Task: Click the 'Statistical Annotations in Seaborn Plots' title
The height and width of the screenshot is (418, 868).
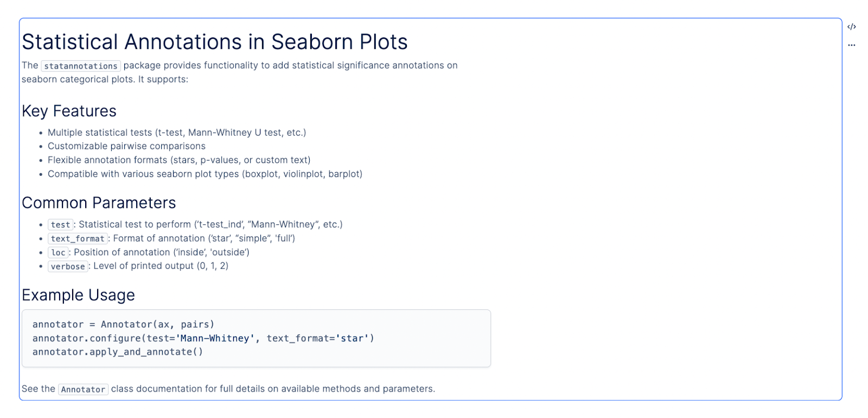Action: (x=215, y=42)
